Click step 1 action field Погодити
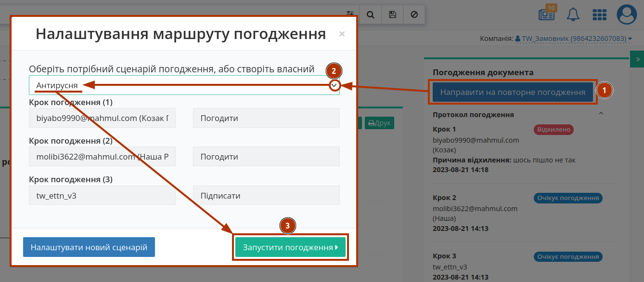 pos(266,118)
